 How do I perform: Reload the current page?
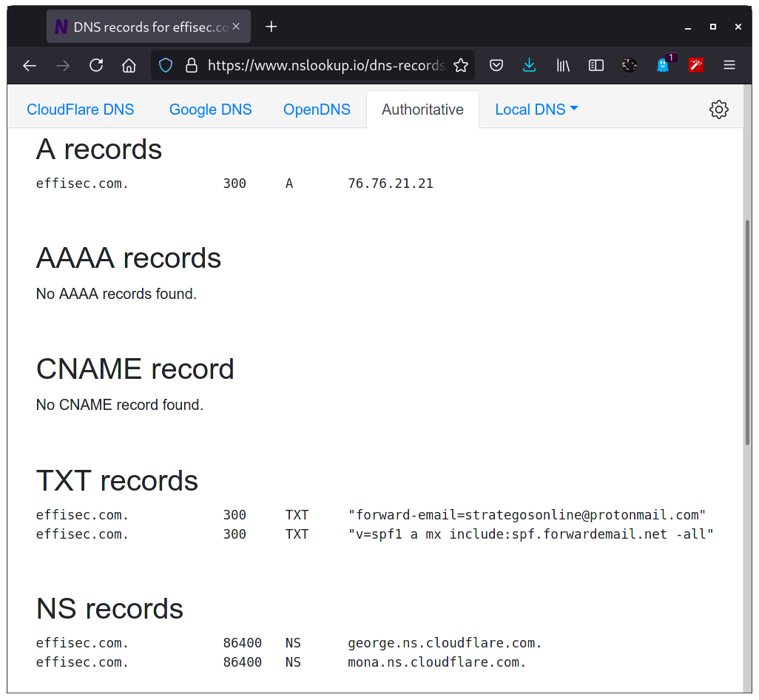[x=95, y=65]
